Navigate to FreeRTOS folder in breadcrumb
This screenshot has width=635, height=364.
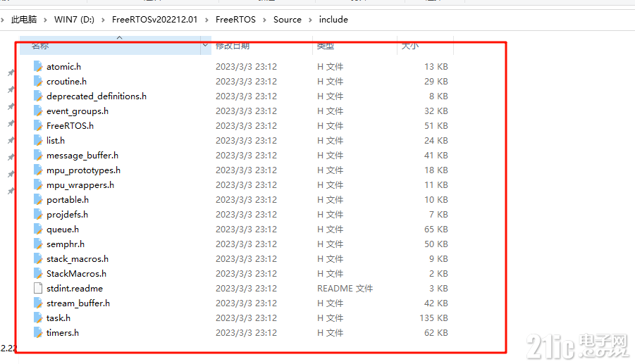[235, 20]
